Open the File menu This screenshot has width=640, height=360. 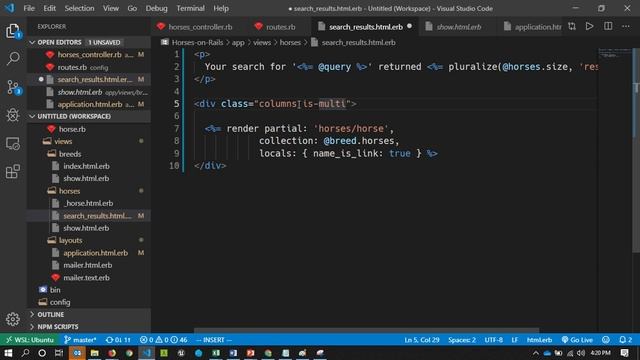[29, 8]
